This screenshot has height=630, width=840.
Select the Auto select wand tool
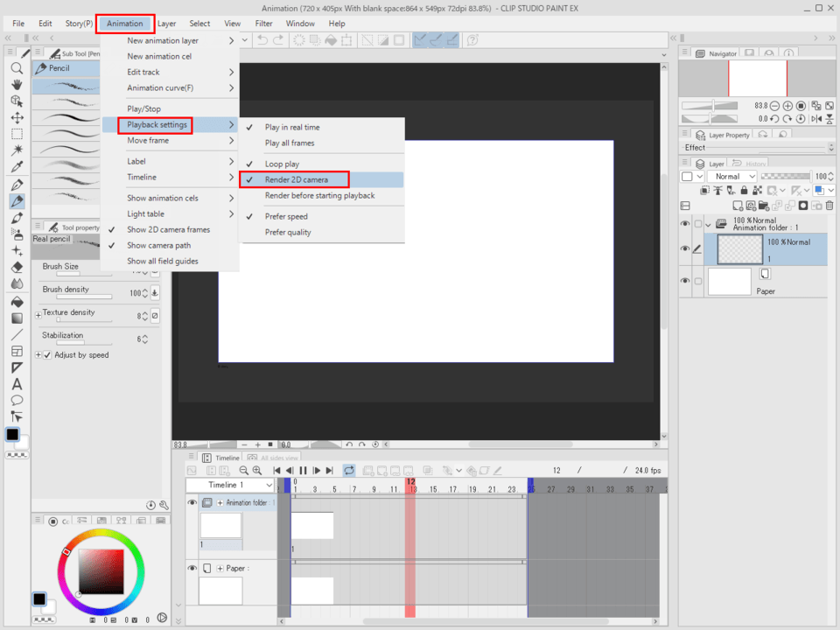tap(17, 150)
